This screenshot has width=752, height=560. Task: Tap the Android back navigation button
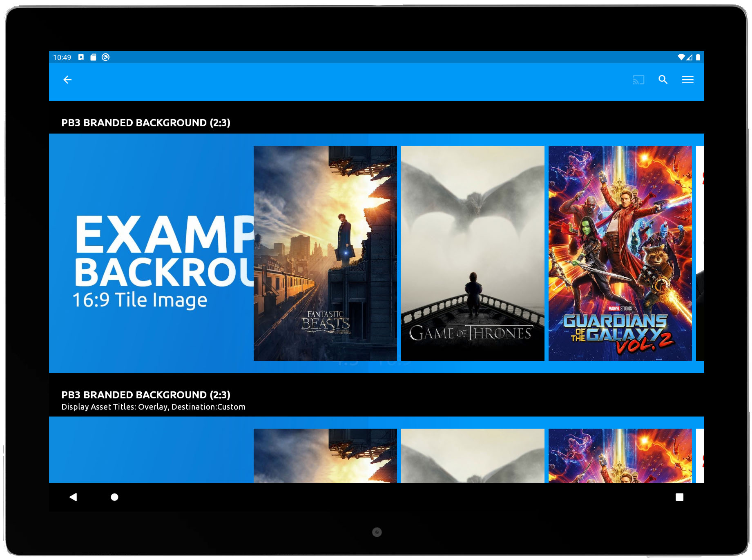tap(73, 497)
